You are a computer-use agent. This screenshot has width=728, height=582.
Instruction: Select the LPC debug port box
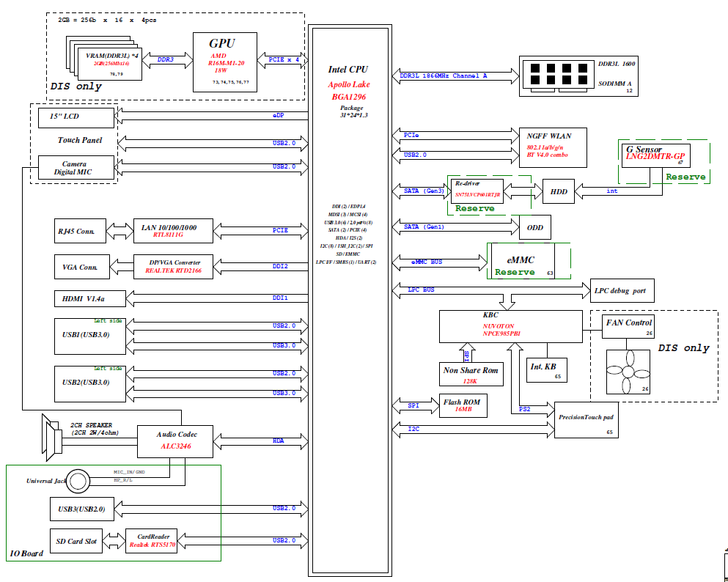(621, 291)
